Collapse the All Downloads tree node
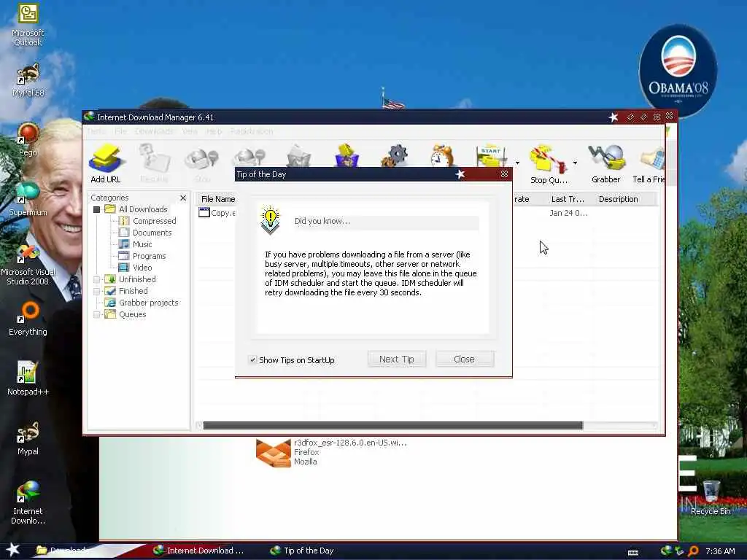Viewport: 747px width, 560px height. [x=97, y=209]
